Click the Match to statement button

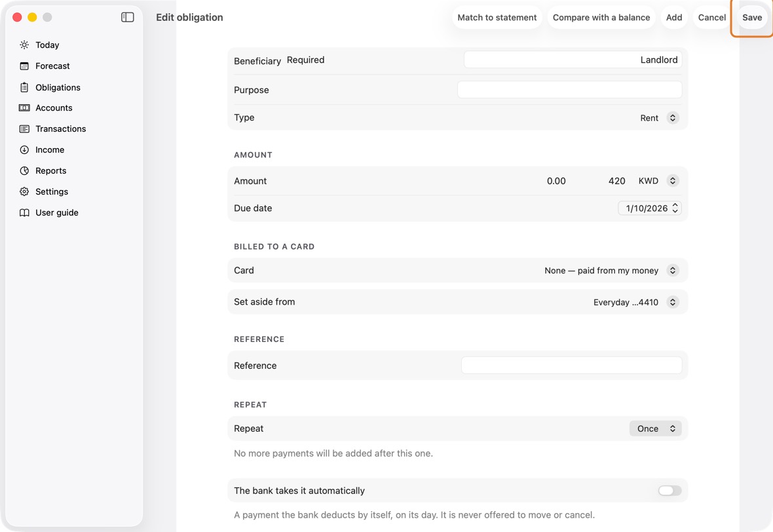click(497, 17)
